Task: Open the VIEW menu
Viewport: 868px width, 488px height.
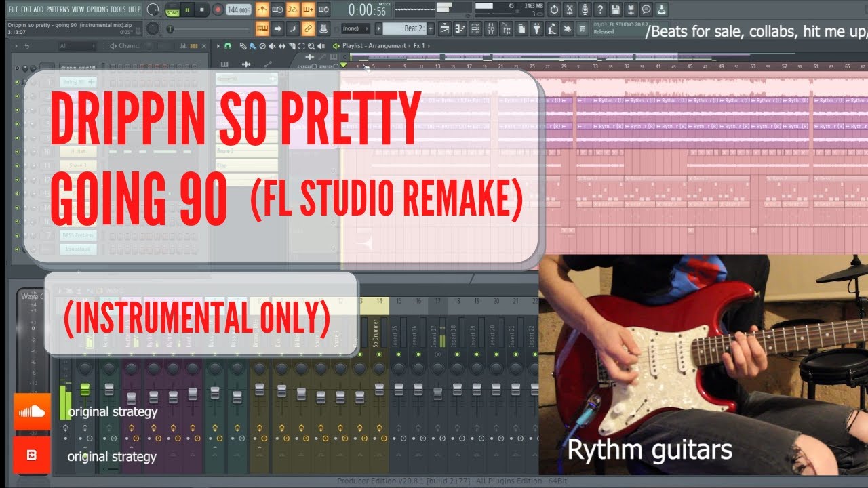Action: click(78, 9)
